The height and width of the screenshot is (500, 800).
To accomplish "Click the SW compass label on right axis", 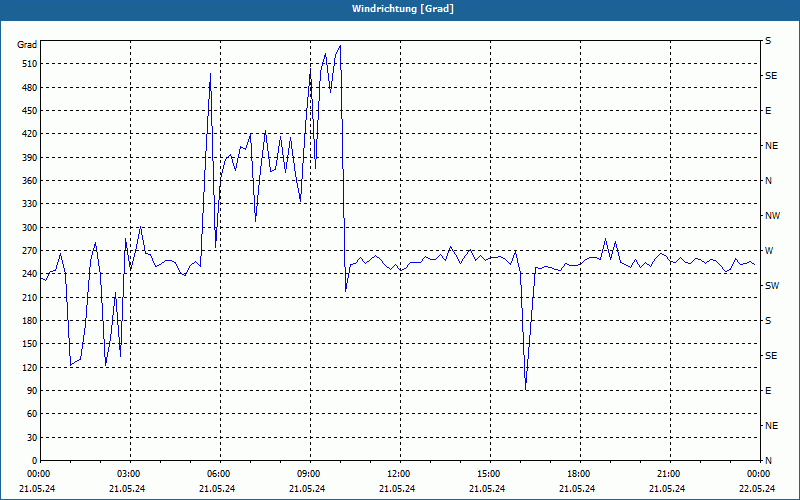I will [772, 286].
